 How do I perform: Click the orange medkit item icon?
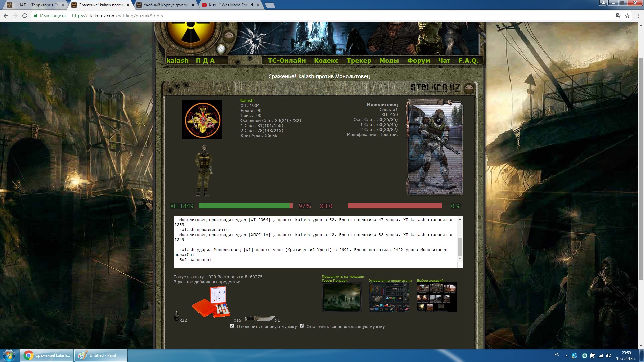click(x=212, y=302)
